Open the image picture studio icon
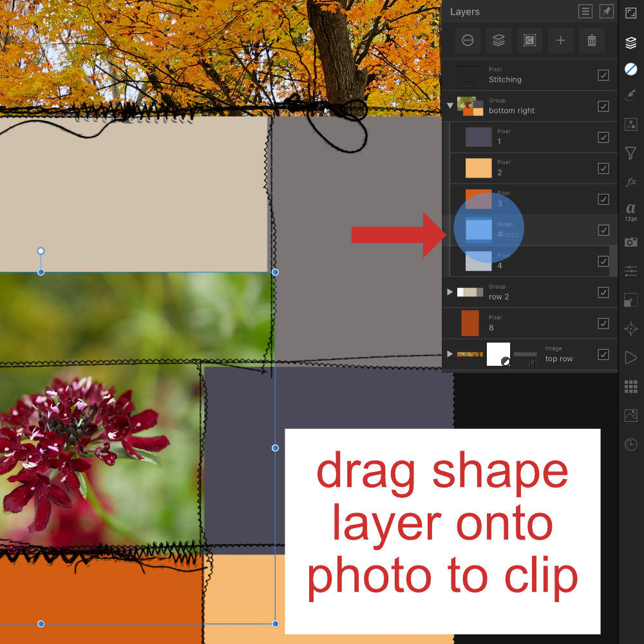Viewport: 644px width, 644px height. tap(631, 415)
